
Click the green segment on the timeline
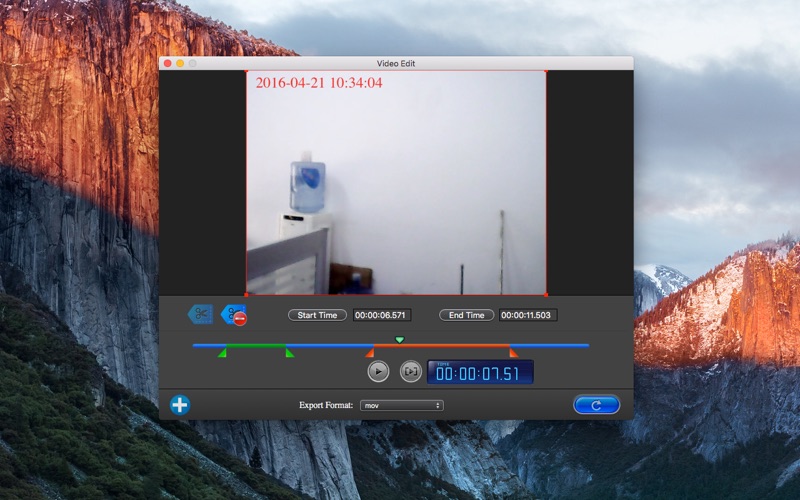coord(256,346)
